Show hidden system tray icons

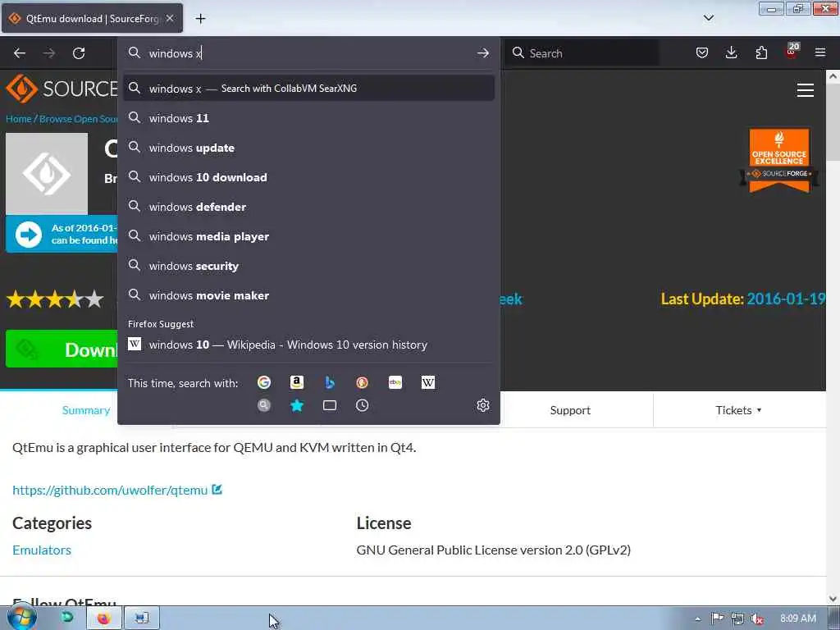click(697, 619)
